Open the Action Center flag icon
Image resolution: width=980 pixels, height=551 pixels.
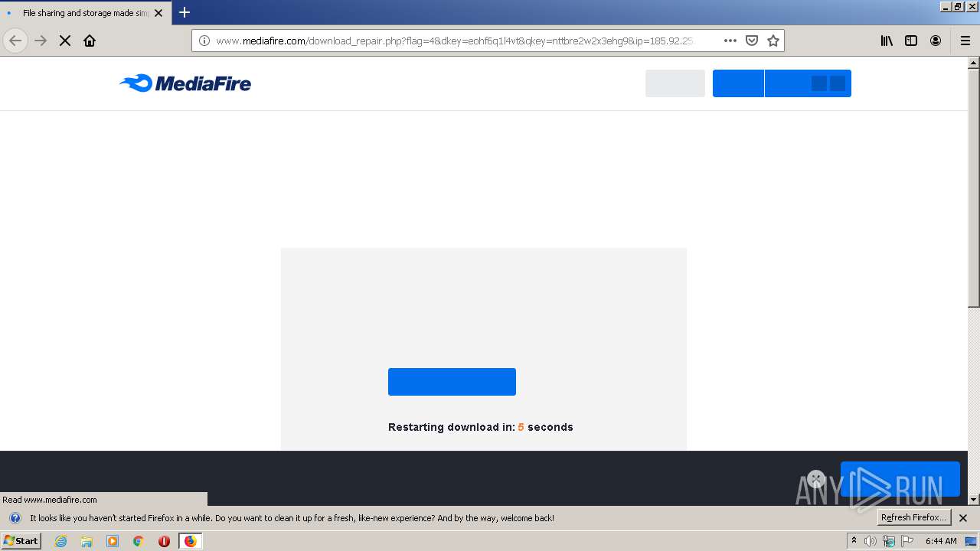907,541
